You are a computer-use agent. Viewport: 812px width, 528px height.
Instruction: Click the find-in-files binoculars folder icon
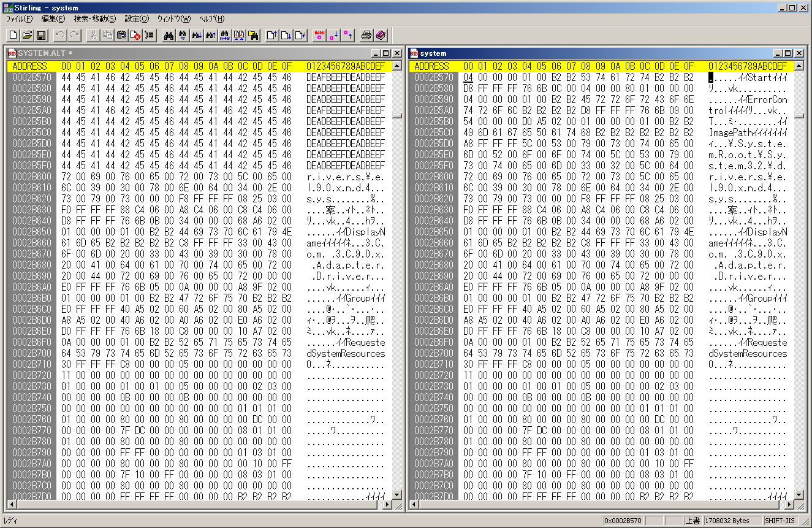point(253,35)
